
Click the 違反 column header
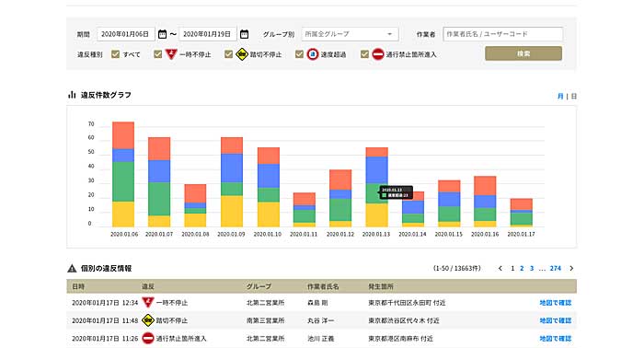[x=148, y=286]
